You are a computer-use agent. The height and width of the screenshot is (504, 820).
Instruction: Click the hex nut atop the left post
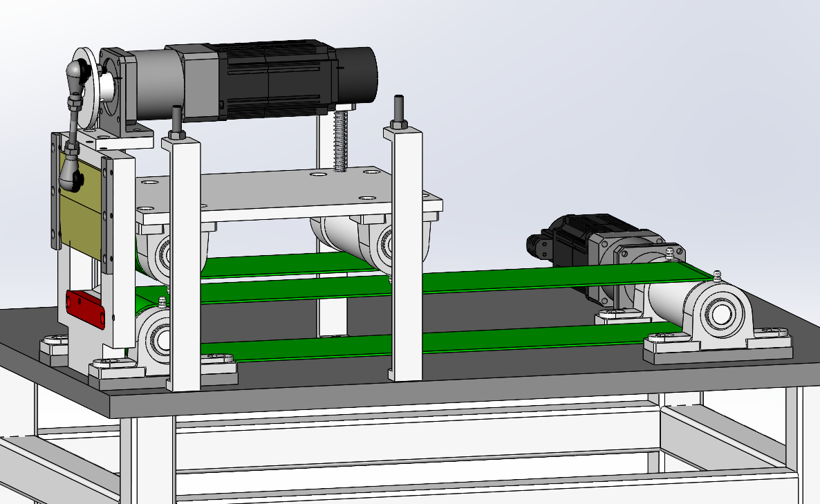tap(177, 134)
